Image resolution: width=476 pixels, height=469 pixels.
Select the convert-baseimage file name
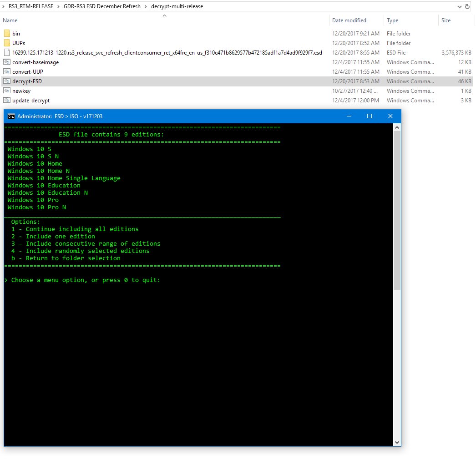point(35,62)
